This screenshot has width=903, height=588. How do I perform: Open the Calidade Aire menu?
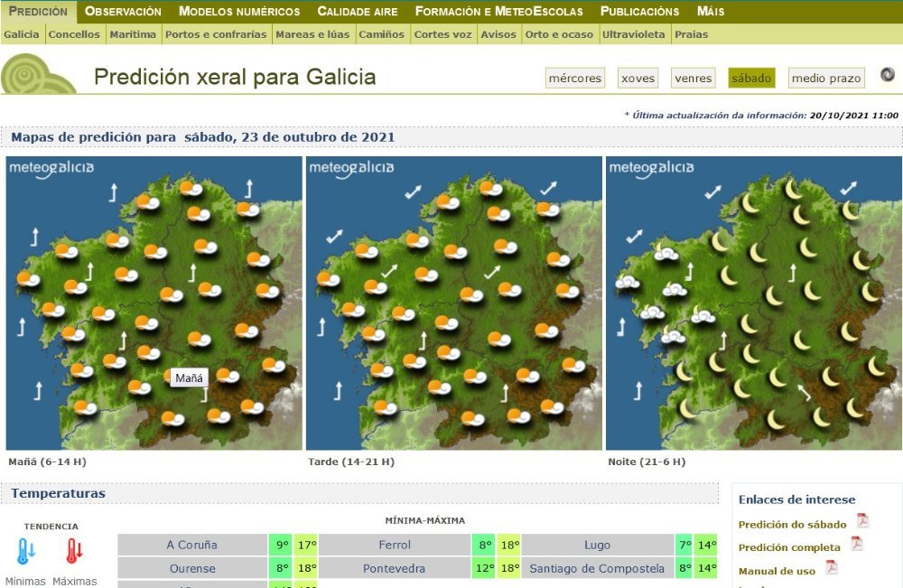point(357,12)
